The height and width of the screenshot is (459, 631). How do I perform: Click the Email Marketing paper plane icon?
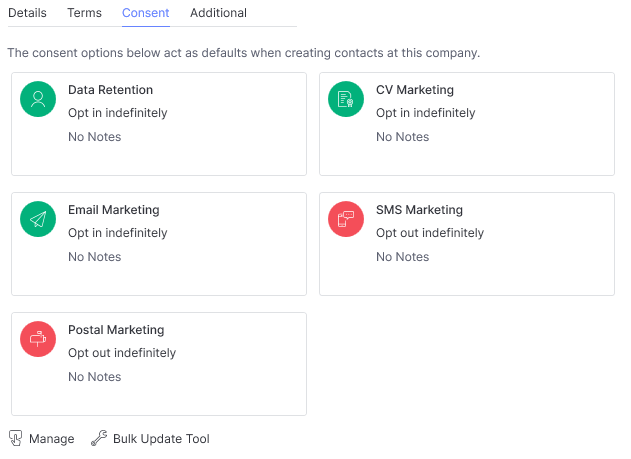[x=38, y=219]
